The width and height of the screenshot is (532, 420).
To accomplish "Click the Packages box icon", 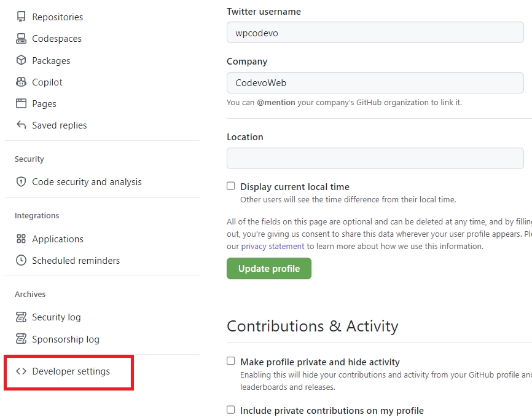I will (x=21, y=60).
